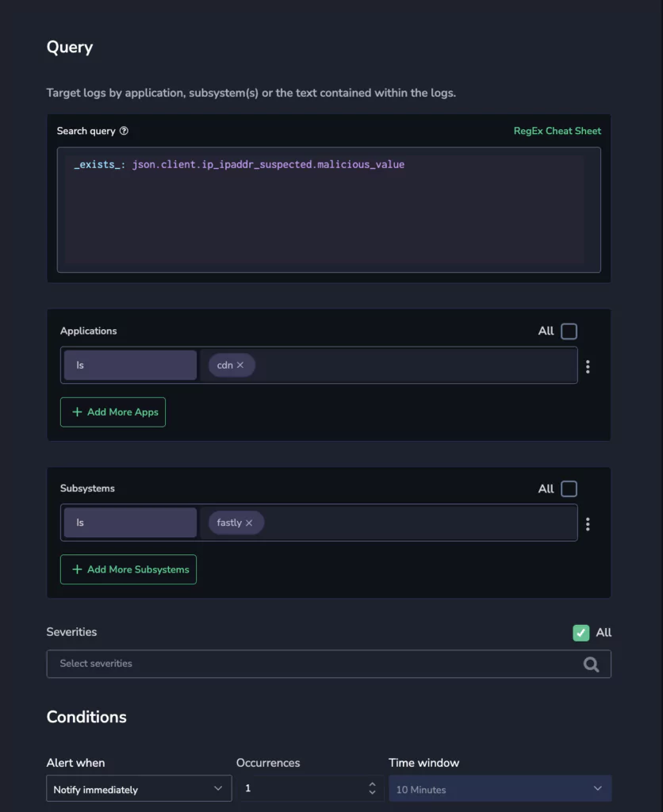Expand the Alert when 'Notify immediately' dropdown
The height and width of the screenshot is (812, 663).
tap(139, 789)
